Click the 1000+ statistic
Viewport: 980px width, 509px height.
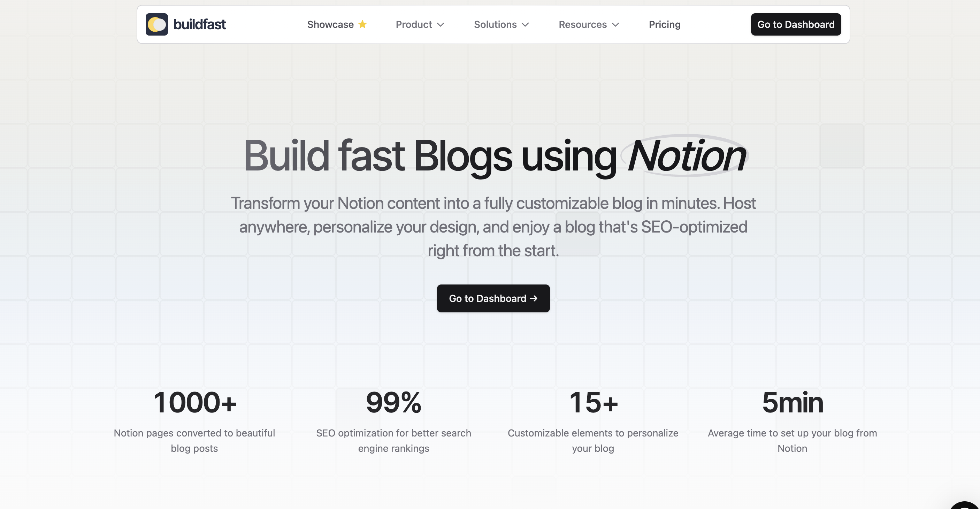194,402
